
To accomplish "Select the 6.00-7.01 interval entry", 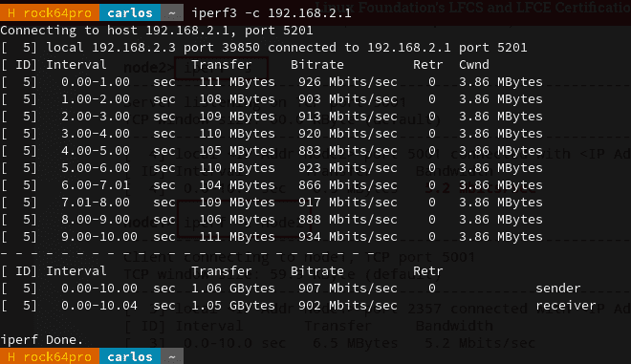I will tap(96, 185).
